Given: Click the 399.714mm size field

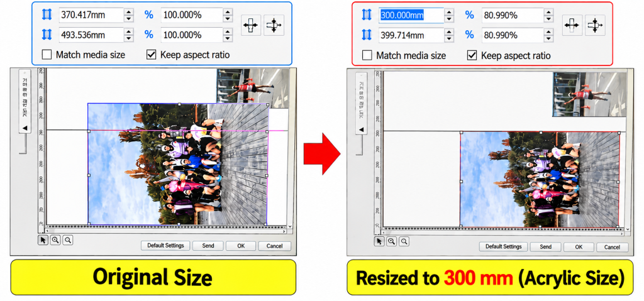Looking at the screenshot, I should 411,35.
